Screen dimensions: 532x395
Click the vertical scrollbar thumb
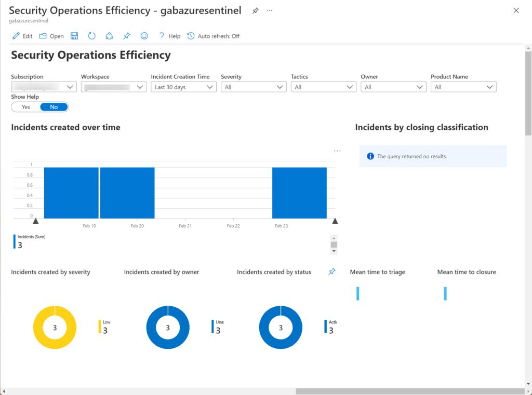tap(528, 93)
